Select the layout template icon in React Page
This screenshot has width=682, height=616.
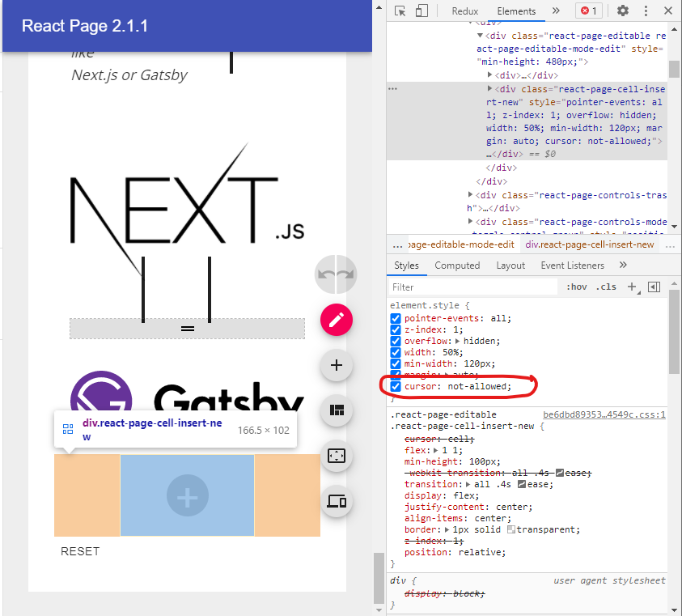coord(336,410)
